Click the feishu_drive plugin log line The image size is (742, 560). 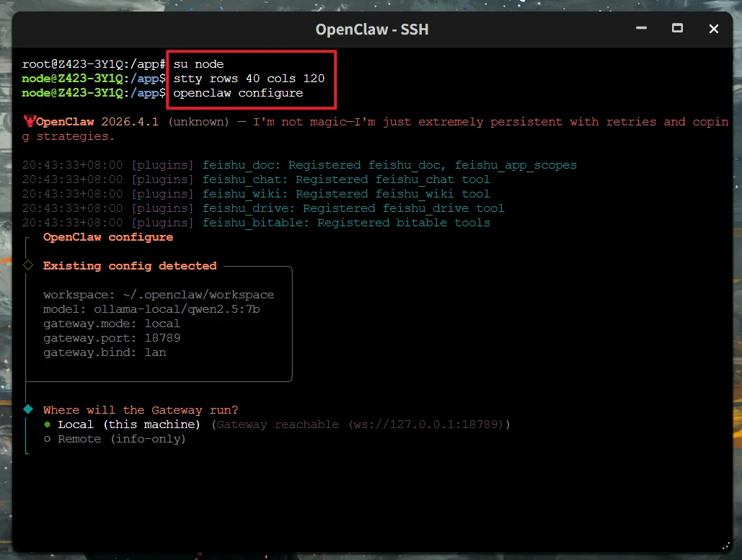point(263,208)
